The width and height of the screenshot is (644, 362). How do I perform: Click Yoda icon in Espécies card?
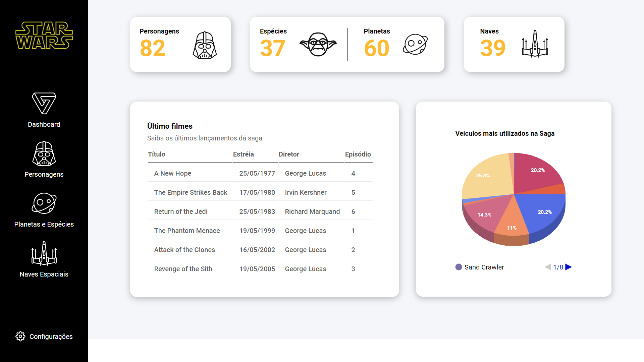pyautogui.click(x=318, y=44)
